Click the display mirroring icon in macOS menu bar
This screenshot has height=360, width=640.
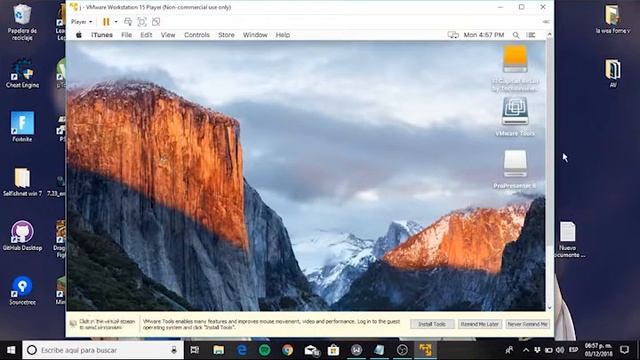pyautogui.click(x=453, y=35)
